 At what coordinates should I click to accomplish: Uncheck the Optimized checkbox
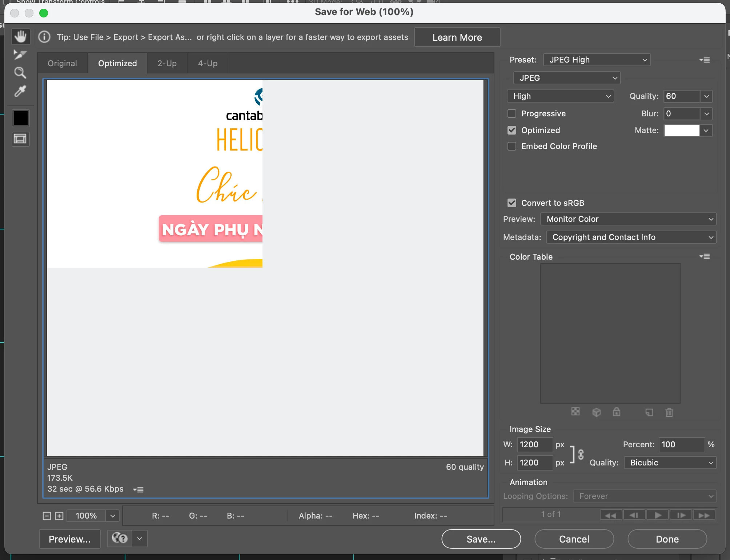pos(512,130)
